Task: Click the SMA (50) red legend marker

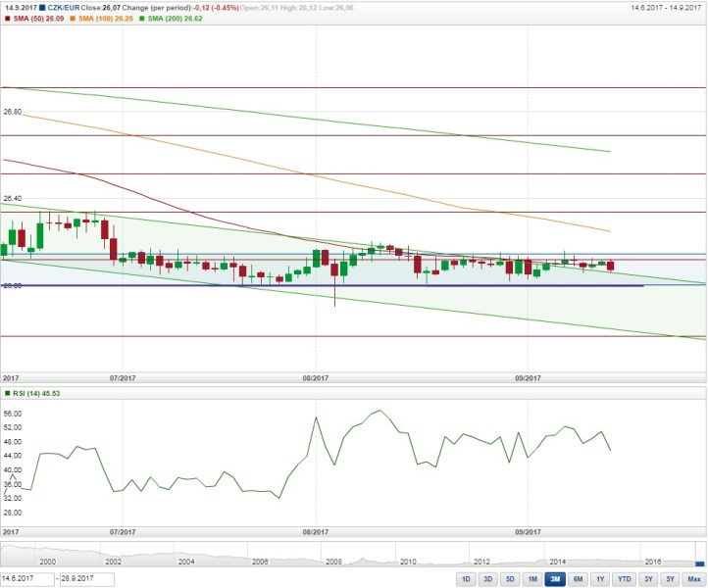Action: (x=8, y=20)
